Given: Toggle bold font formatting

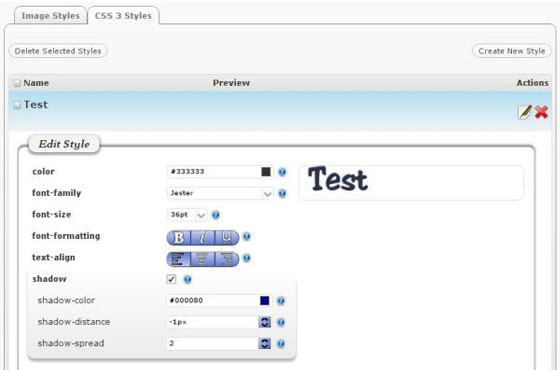Looking at the screenshot, I should point(179,238).
